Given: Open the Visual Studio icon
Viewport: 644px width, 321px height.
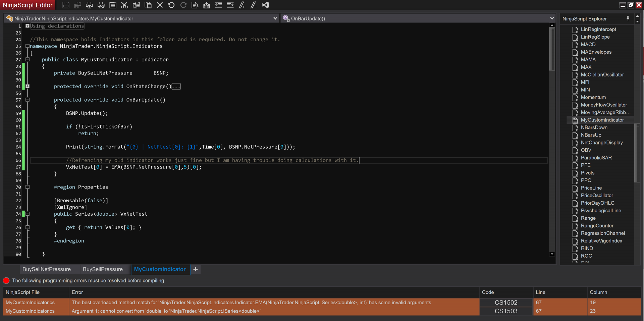Looking at the screenshot, I should (x=265, y=5).
